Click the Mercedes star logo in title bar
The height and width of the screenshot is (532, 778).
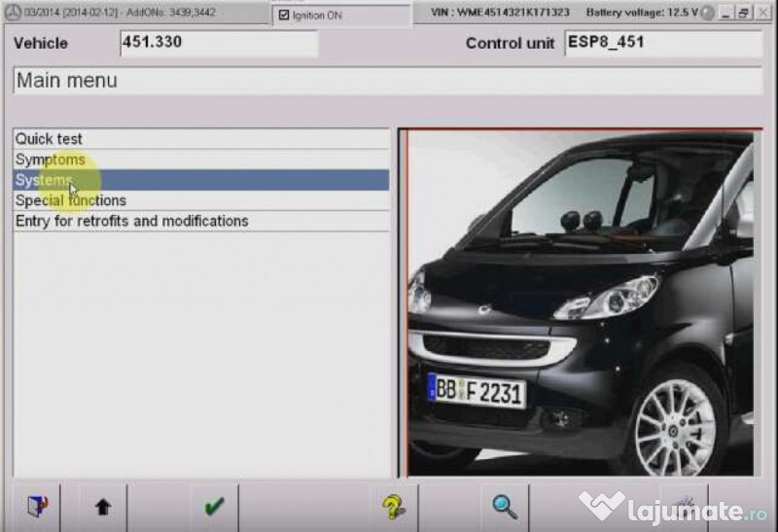tap(13, 14)
